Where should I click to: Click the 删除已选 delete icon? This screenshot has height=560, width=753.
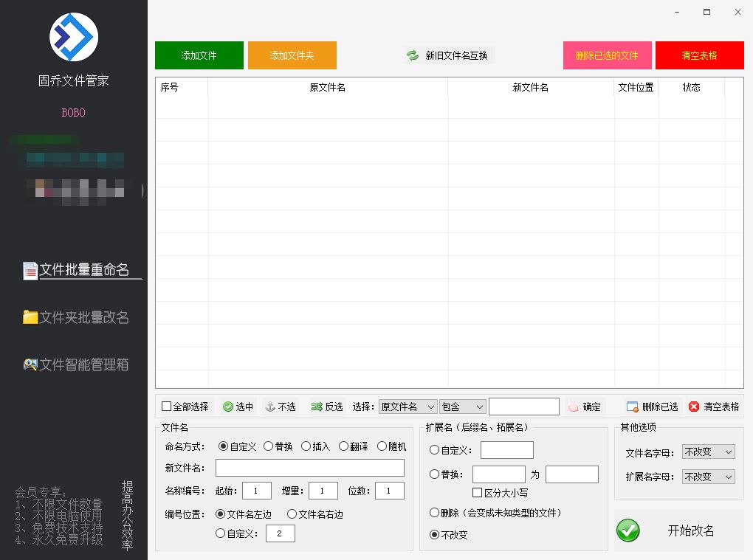pyautogui.click(x=631, y=406)
